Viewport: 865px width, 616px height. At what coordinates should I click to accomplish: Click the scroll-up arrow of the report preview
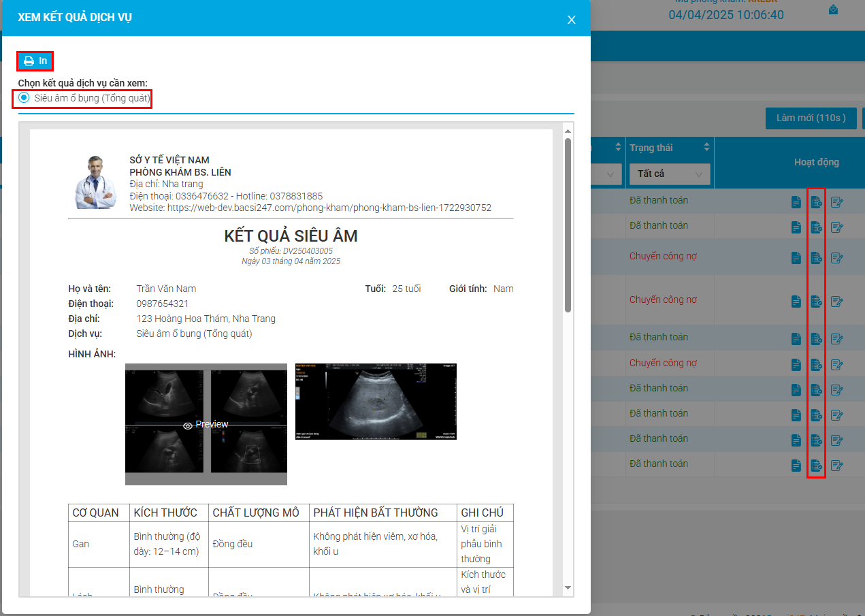(x=568, y=130)
